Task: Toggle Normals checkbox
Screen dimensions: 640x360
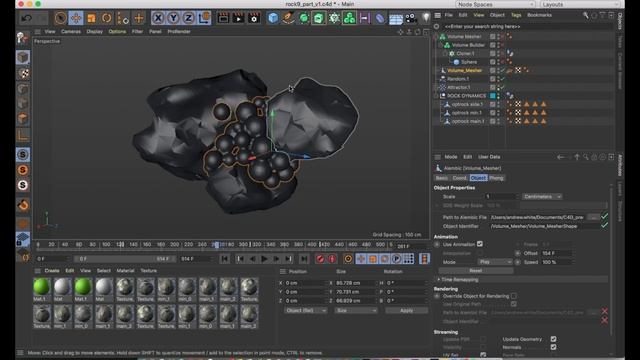Action: point(553,347)
